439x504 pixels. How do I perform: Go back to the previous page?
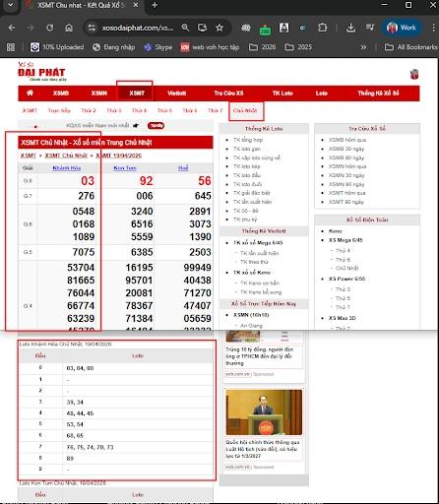12,28
